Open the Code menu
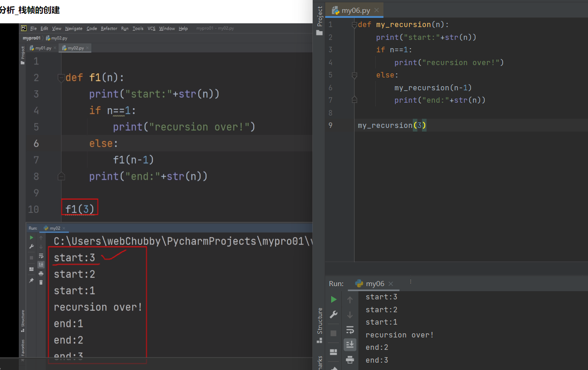The width and height of the screenshot is (588, 370). [92, 28]
